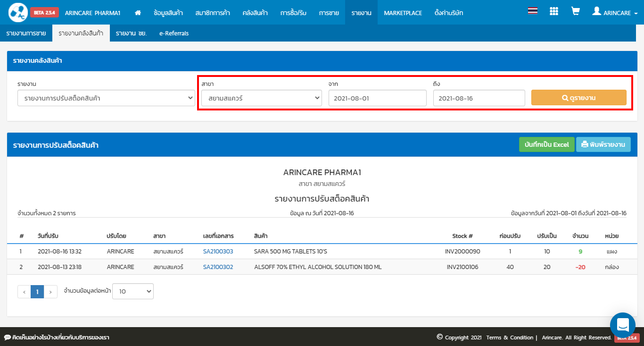Click the 2021-08-16 13:32 date cell

tap(60, 251)
